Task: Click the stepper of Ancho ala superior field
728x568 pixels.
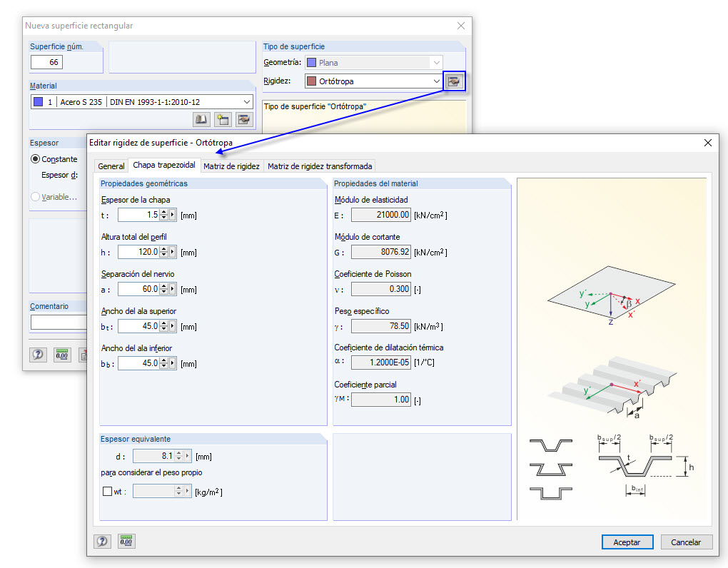Action: click(x=164, y=326)
